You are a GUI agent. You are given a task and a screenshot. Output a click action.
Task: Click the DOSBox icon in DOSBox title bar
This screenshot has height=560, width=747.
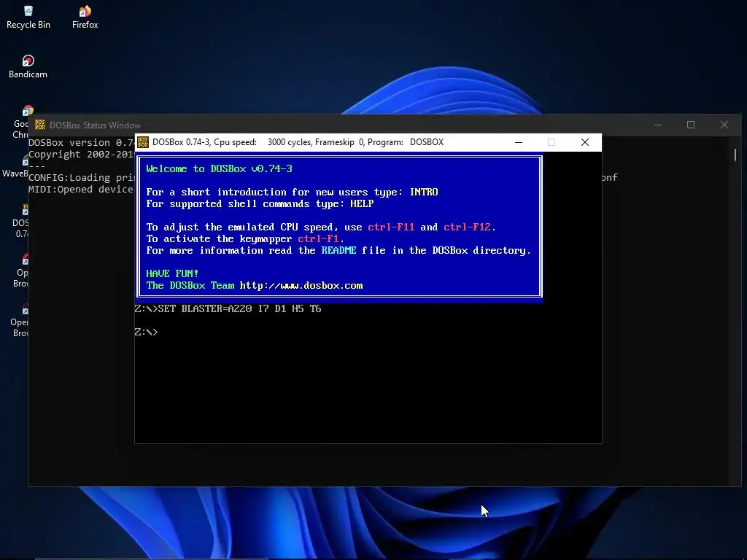[143, 142]
